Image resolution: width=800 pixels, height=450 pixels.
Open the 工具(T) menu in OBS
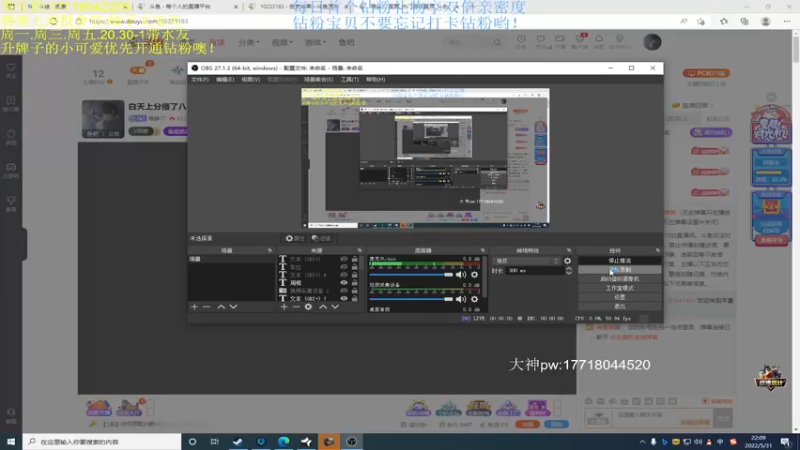pyautogui.click(x=349, y=80)
